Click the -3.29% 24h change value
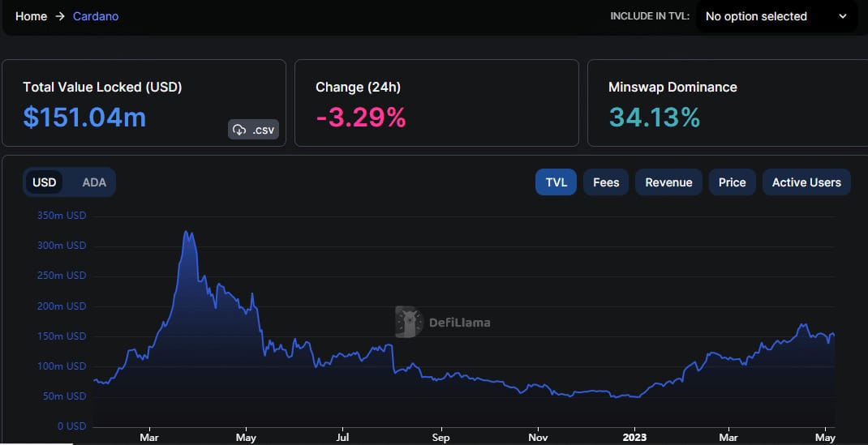The height and width of the screenshot is (445, 868). tap(361, 118)
